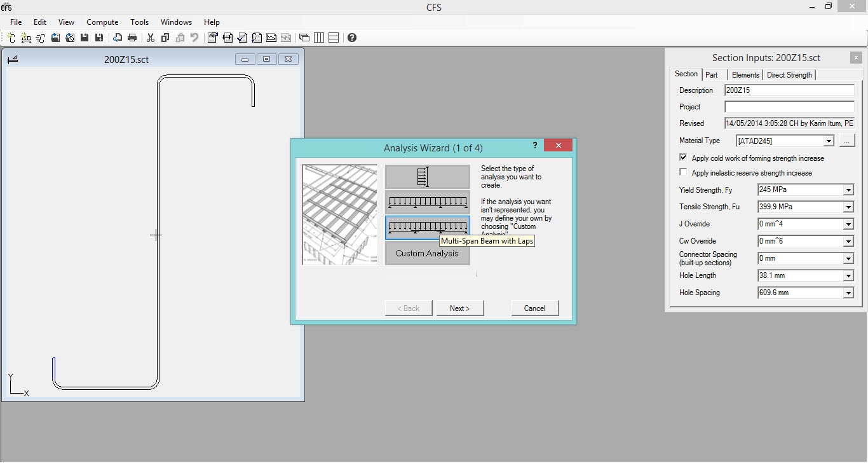Click the printer icon in toolbar
Screen dimensions: 868x463
[x=132, y=38]
